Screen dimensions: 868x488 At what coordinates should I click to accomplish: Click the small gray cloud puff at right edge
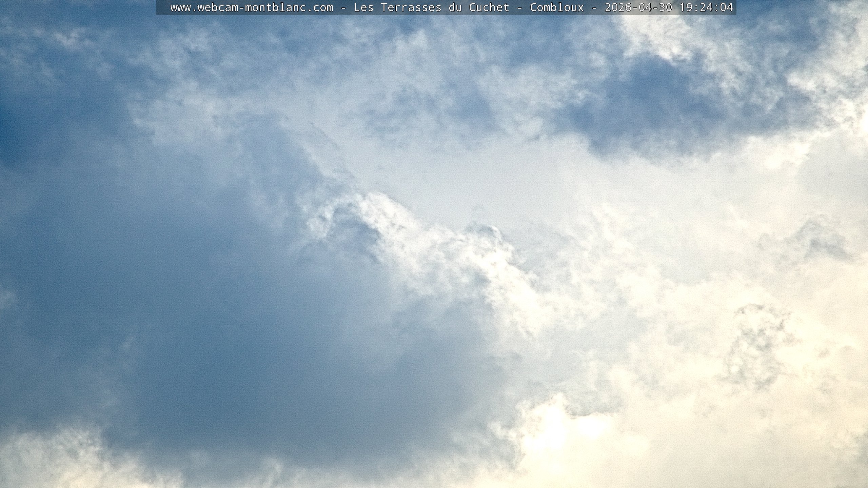point(821,241)
